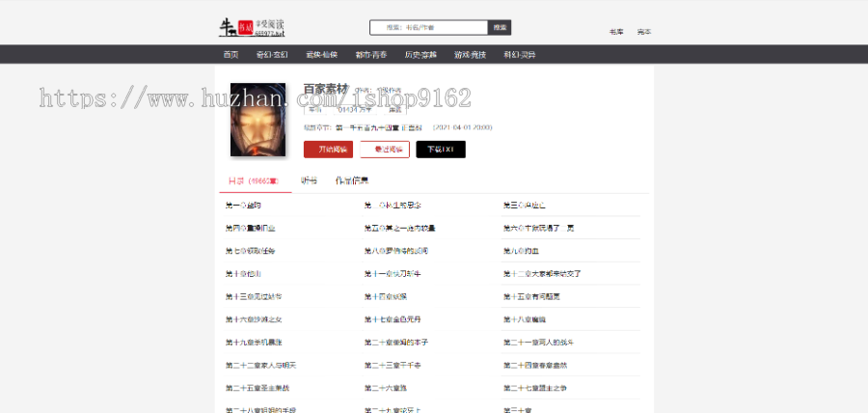Open the 书库 library link

[x=615, y=32]
